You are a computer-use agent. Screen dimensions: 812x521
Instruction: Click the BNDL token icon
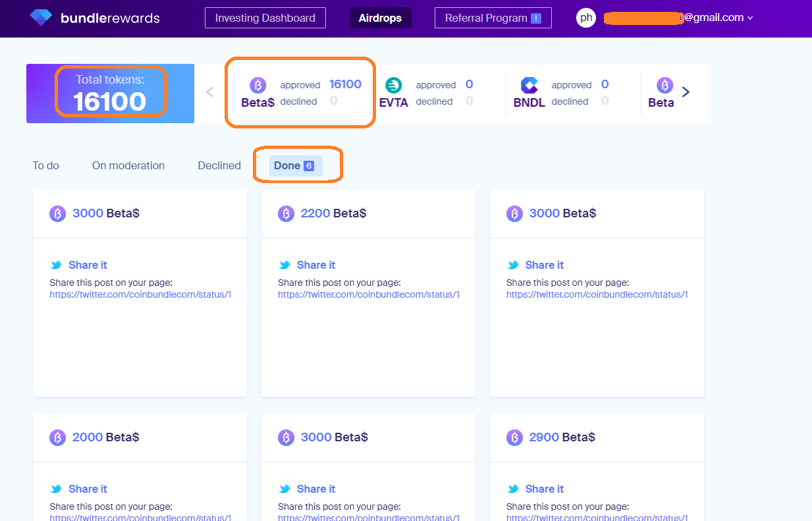tap(529, 85)
